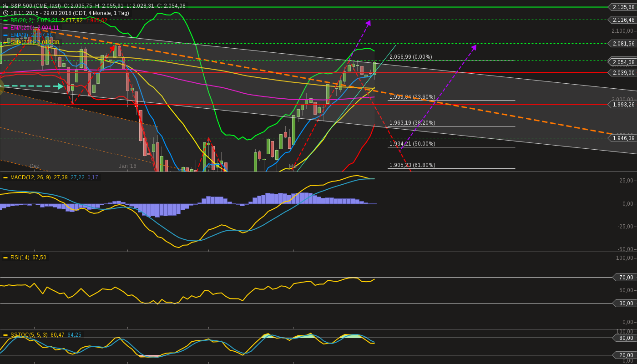Image resolution: width=637 pixels, height=364 pixels.
Task: Click the yellow RSI(14) legend marker
Action: 5,258
